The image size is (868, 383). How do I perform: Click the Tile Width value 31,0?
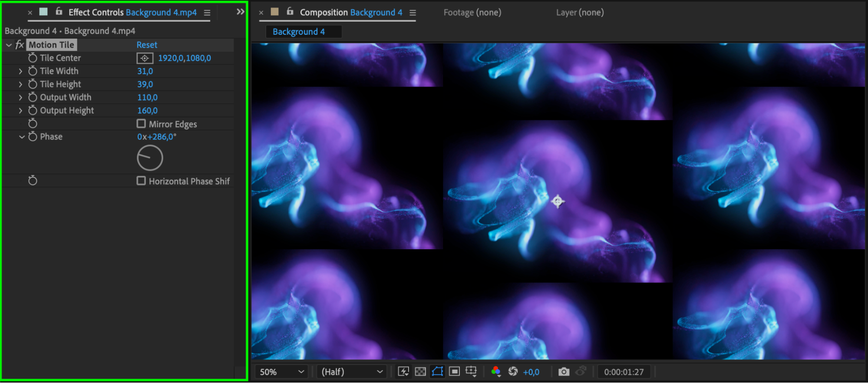point(145,71)
